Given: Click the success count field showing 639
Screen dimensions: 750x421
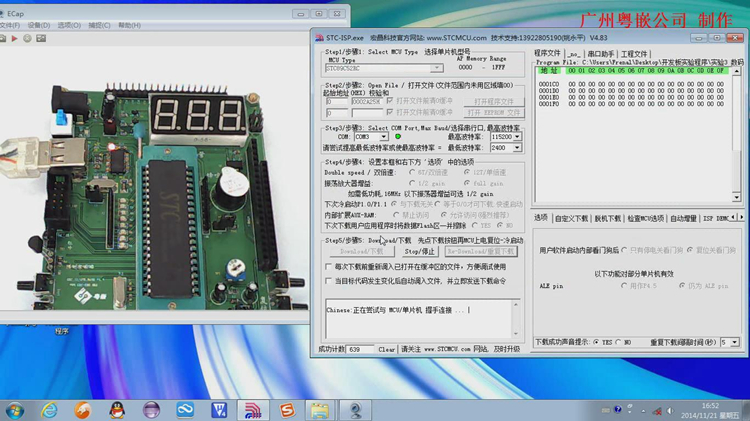Looking at the screenshot, I should tap(360, 349).
